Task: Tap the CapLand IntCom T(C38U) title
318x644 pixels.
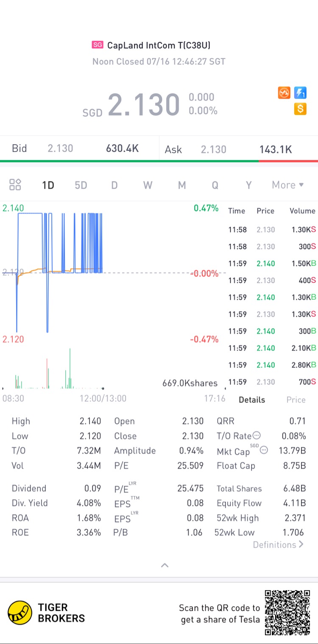Action: 159,45
